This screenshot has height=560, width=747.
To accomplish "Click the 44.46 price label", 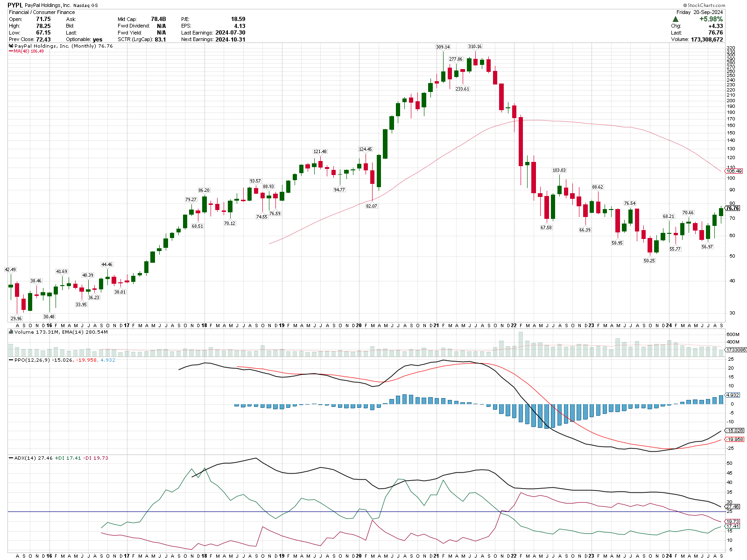I will (107, 265).
